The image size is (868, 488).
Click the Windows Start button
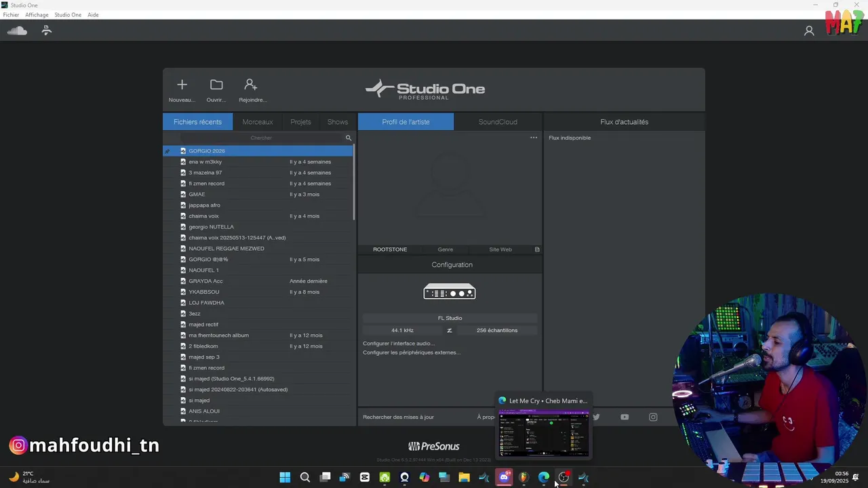[x=285, y=477]
